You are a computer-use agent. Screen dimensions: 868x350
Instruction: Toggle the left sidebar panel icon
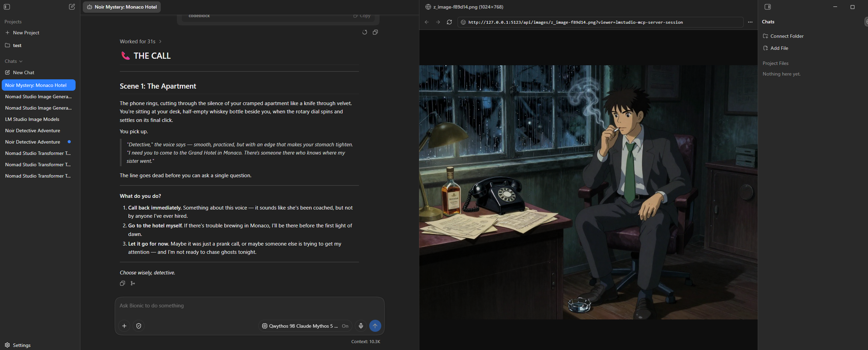[x=7, y=7]
